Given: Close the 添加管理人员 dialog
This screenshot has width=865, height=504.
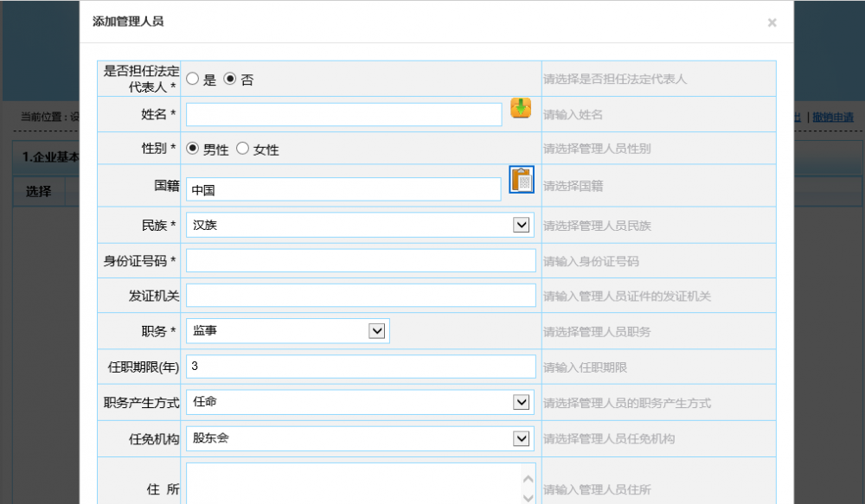Looking at the screenshot, I should pos(772,23).
